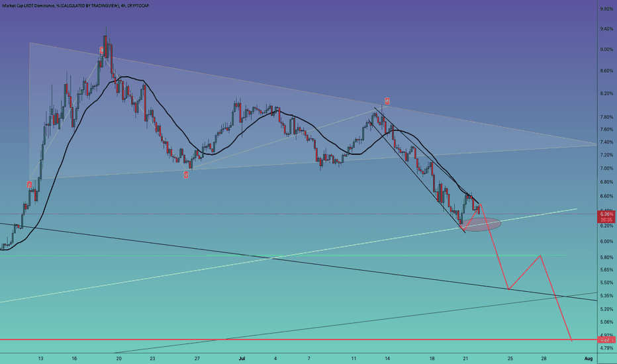Select the red wave marker above the July 14 high
This screenshot has width=617, height=364.
(387, 101)
